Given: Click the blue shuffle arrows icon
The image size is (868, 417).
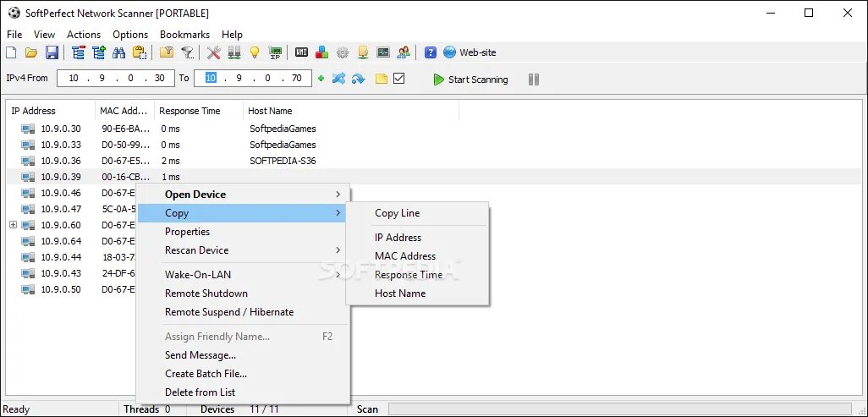Looking at the screenshot, I should (x=338, y=79).
